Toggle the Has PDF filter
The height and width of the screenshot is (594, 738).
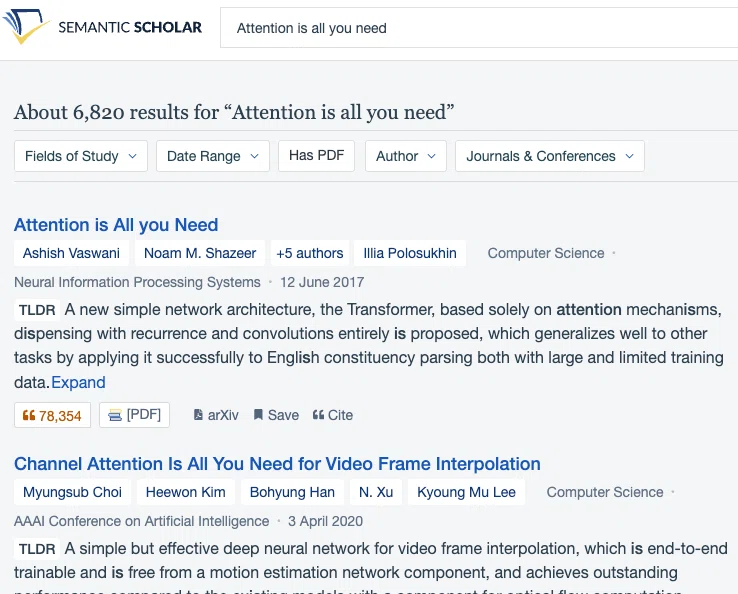click(x=316, y=156)
